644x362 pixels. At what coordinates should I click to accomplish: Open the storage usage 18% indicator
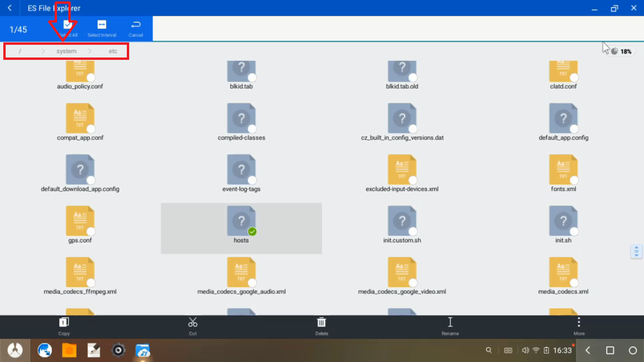(622, 51)
